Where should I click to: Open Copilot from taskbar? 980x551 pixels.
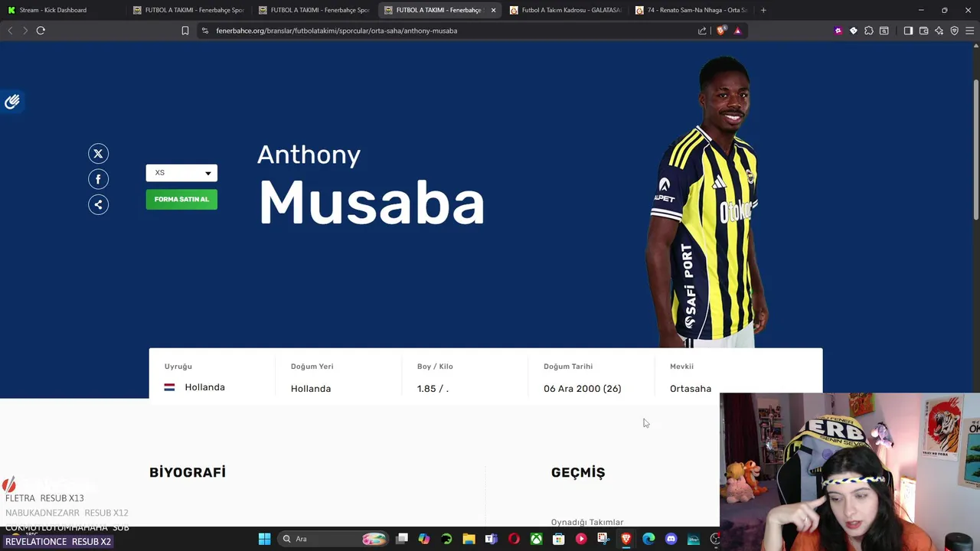coord(424,539)
